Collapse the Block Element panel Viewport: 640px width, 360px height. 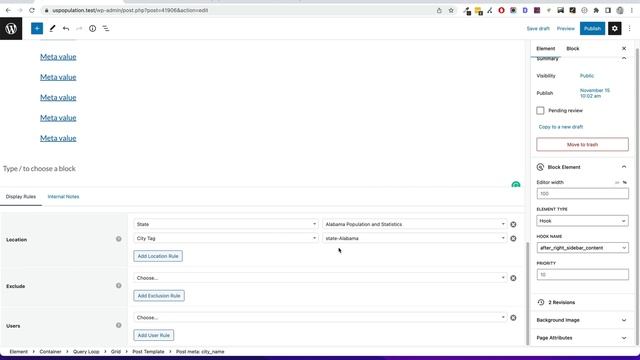click(624, 167)
